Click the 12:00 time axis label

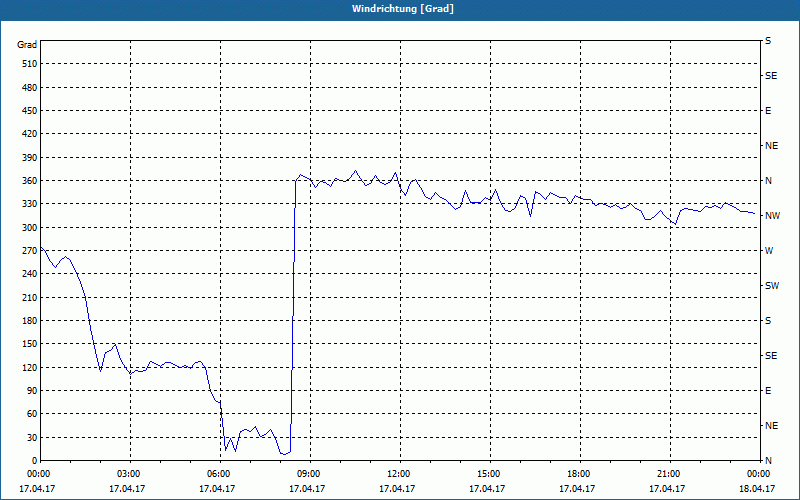pyautogui.click(x=401, y=473)
